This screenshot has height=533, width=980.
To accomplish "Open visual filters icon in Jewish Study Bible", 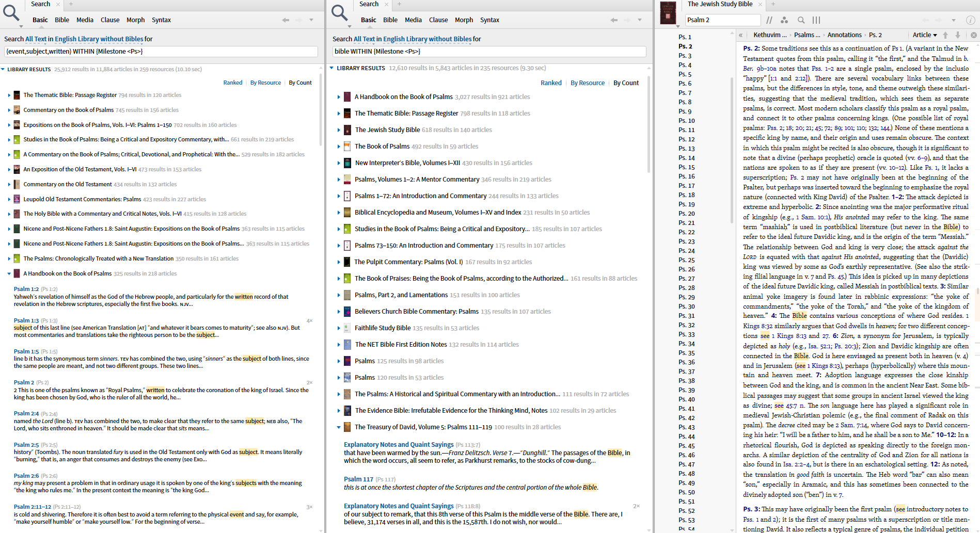I will click(784, 20).
